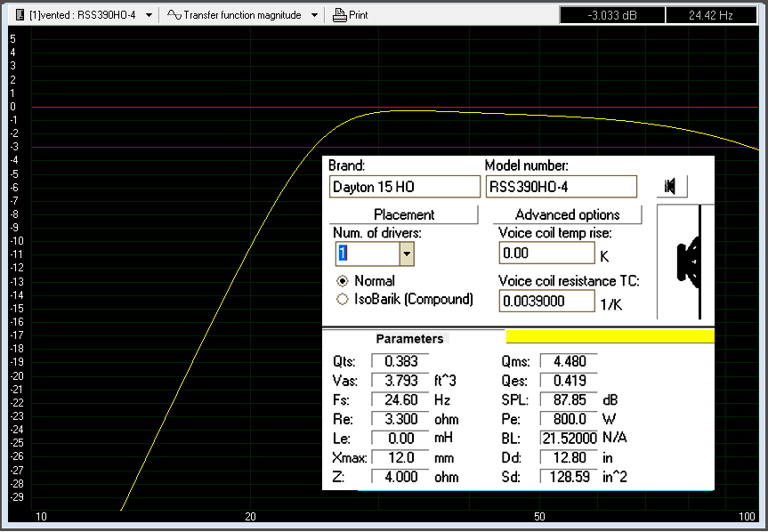
Task: Expand the Num. of drivers dropdown arrow
Action: click(x=407, y=254)
